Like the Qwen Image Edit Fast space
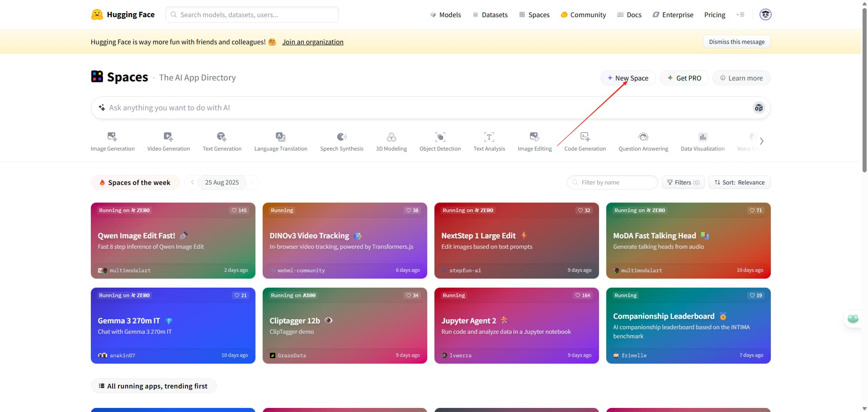The width and height of the screenshot is (868, 412). coord(239,210)
